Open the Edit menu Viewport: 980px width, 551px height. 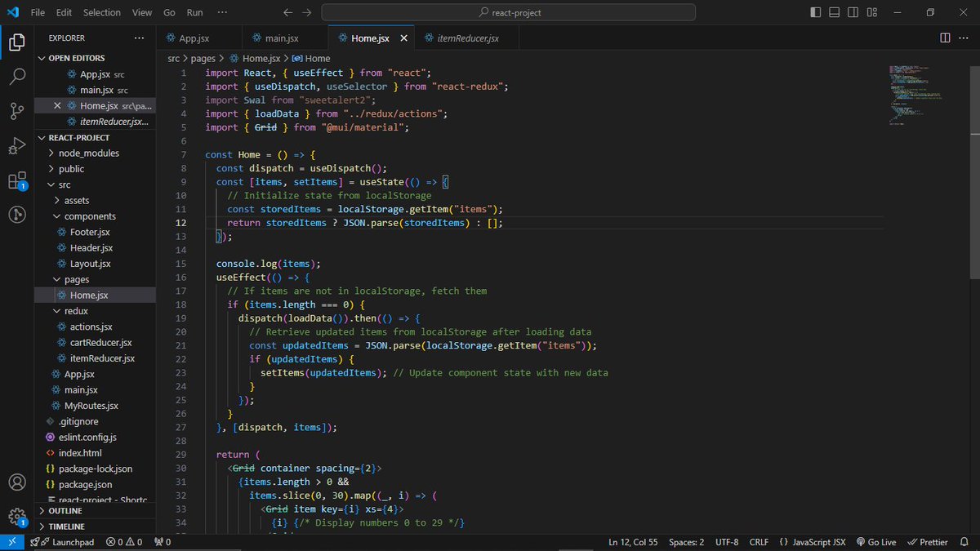[x=65, y=12]
